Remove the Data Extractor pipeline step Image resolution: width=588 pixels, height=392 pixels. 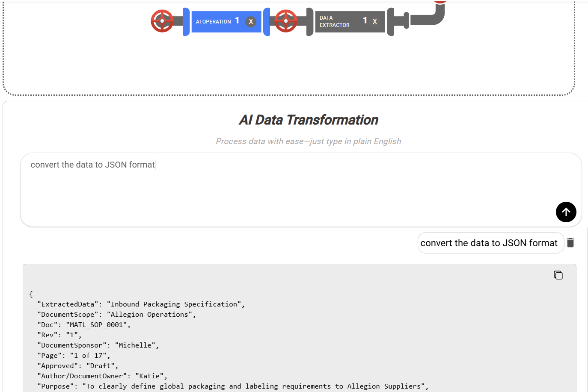(375, 21)
